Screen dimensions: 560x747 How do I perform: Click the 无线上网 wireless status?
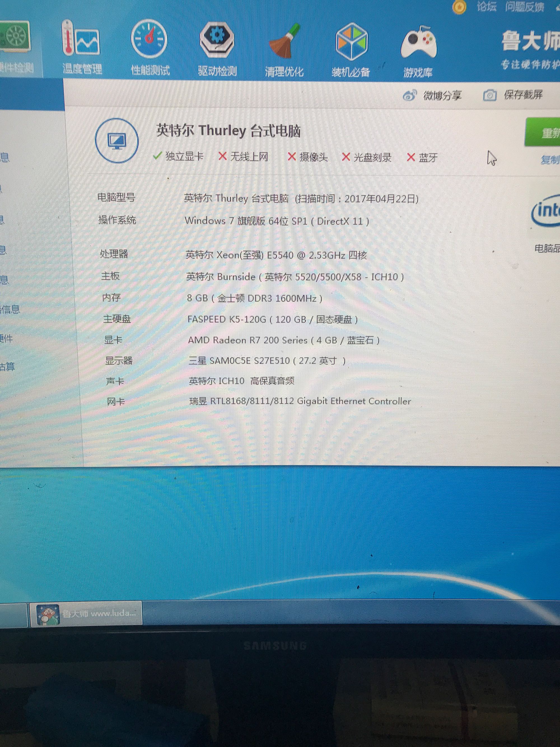click(x=243, y=156)
